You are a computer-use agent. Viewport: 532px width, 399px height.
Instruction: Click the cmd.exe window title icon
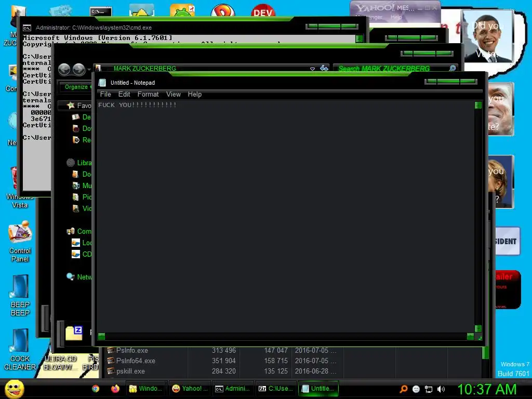[x=27, y=28]
